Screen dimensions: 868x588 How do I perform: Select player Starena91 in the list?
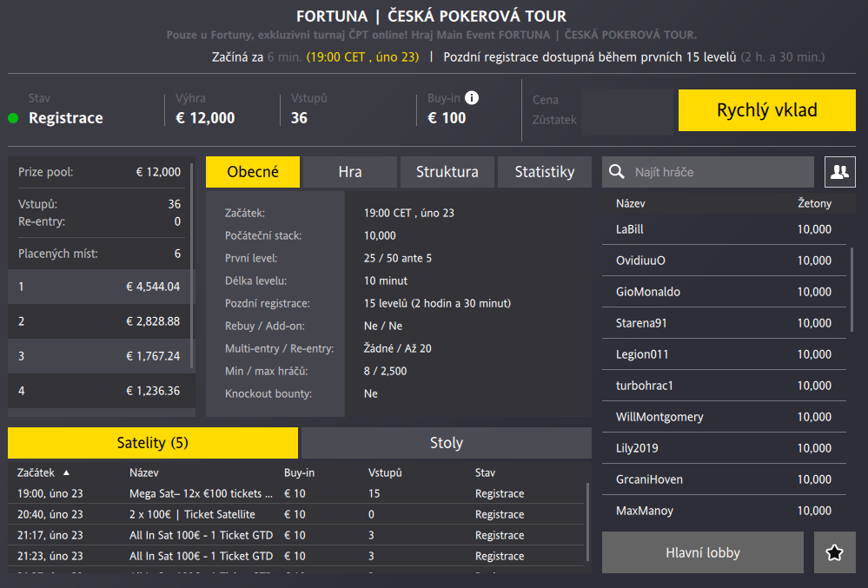(x=724, y=323)
